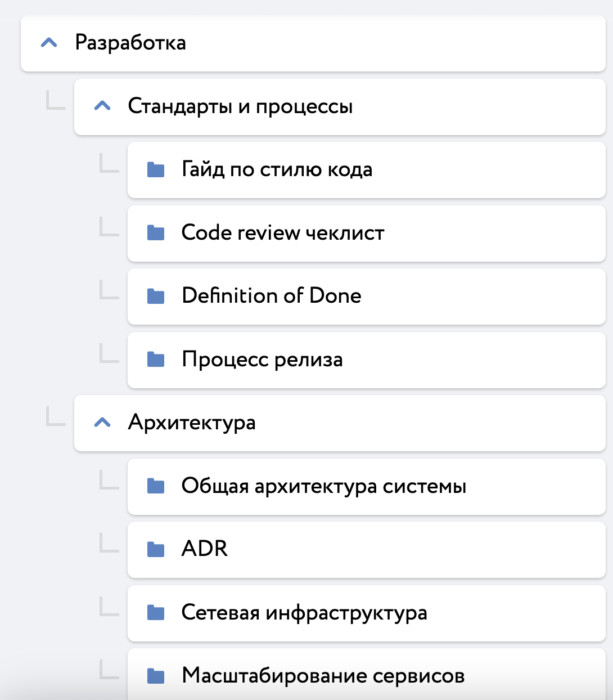
Task: Click folder icon of Общая архитектура системы
Action: pyautogui.click(x=156, y=486)
